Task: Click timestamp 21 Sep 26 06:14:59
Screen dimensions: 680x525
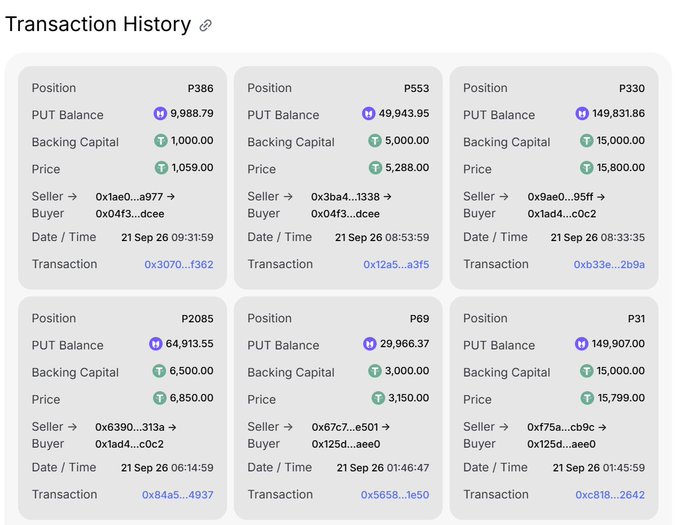Action: pos(167,468)
